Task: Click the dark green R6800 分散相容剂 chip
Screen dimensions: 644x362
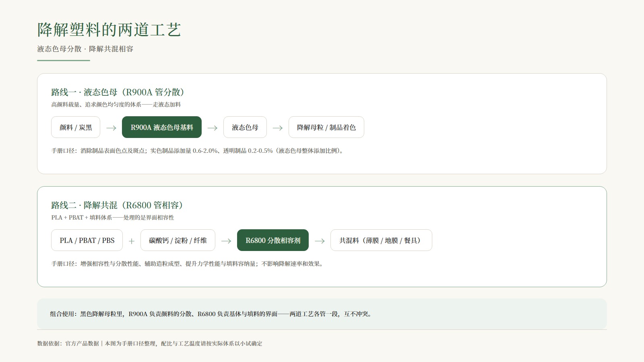Action: [x=273, y=240]
